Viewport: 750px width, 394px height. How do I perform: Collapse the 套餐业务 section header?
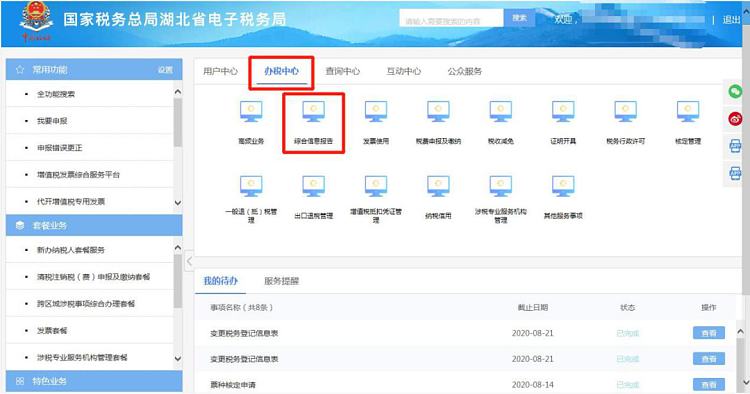pyautogui.click(x=94, y=225)
